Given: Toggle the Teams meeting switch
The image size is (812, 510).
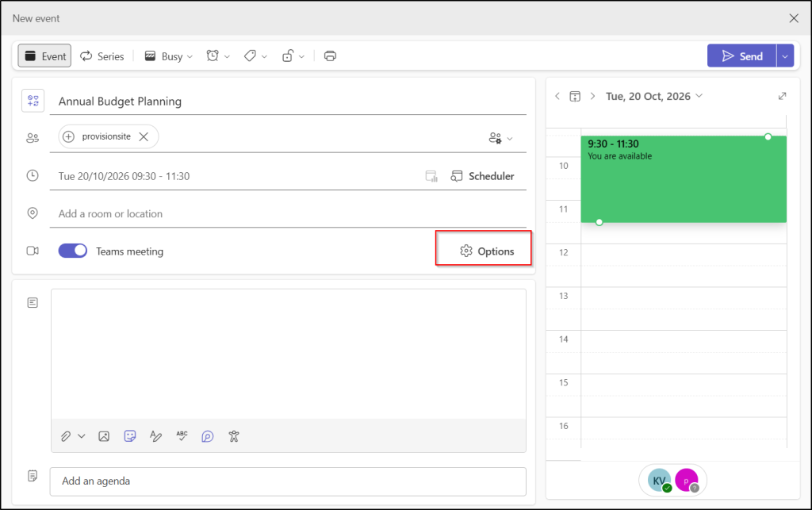Looking at the screenshot, I should 72,251.
